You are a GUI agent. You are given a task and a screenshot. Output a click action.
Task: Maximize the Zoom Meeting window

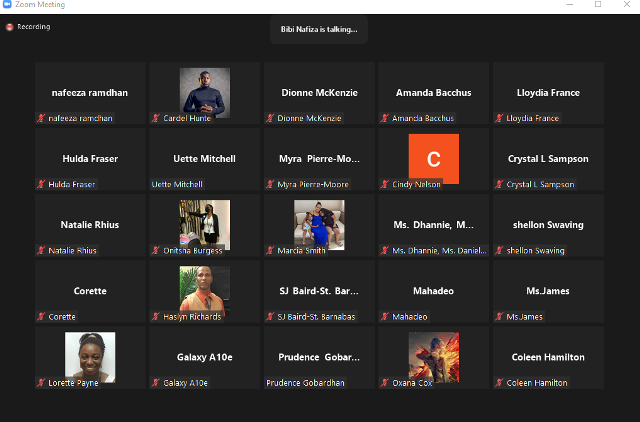click(x=598, y=5)
